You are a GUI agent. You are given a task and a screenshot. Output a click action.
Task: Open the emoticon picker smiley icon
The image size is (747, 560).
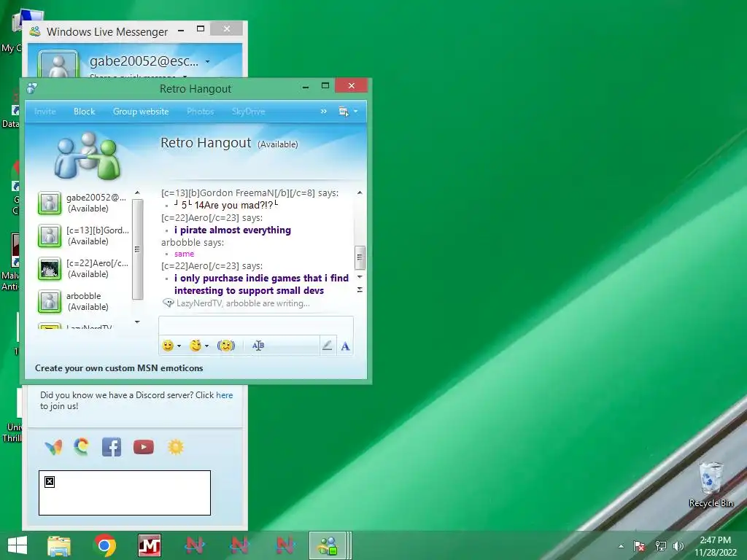click(x=168, y=346)
